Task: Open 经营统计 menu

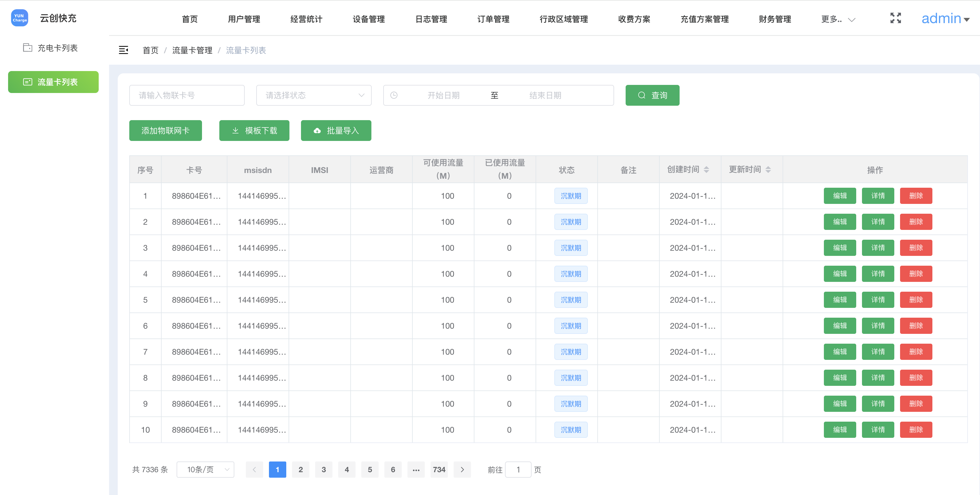Action: tap(306, 19)
